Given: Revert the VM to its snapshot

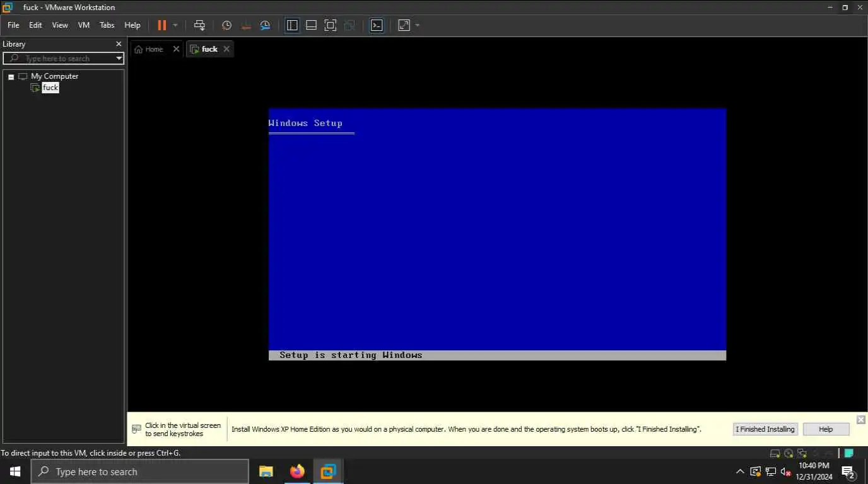Looking at the screenshot, I should pos(246,25).
